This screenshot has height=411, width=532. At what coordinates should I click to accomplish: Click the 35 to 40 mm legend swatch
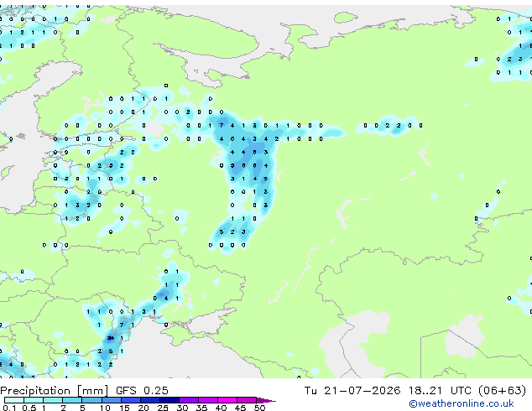click(208, 400)
